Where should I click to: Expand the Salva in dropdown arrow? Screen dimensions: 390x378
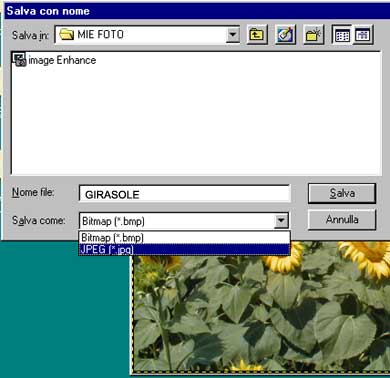[233, 35]
